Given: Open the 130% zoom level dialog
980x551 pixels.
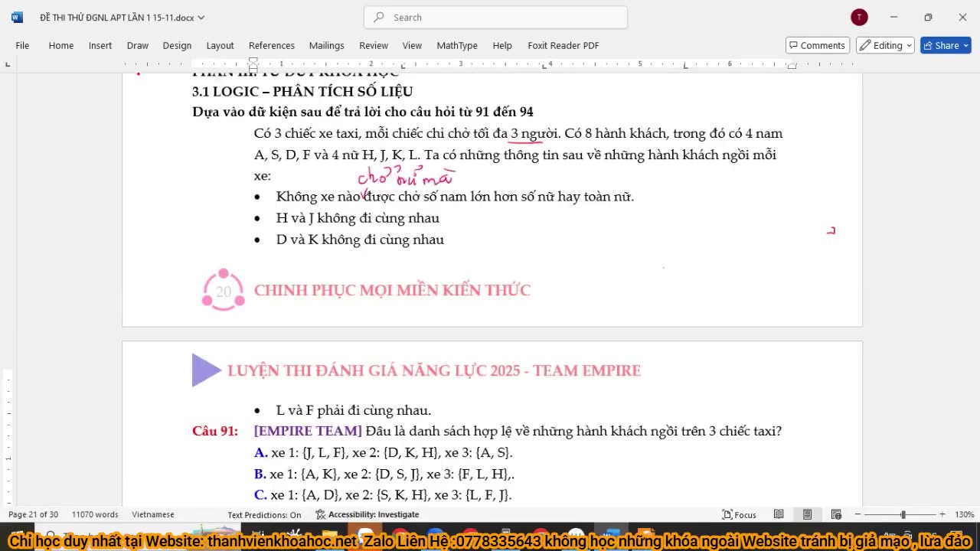Looking at the screenshot, I should 964,514.
